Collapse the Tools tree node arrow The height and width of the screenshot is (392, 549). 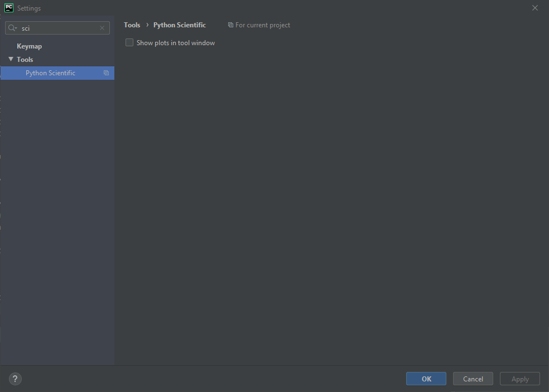(11, 59)
